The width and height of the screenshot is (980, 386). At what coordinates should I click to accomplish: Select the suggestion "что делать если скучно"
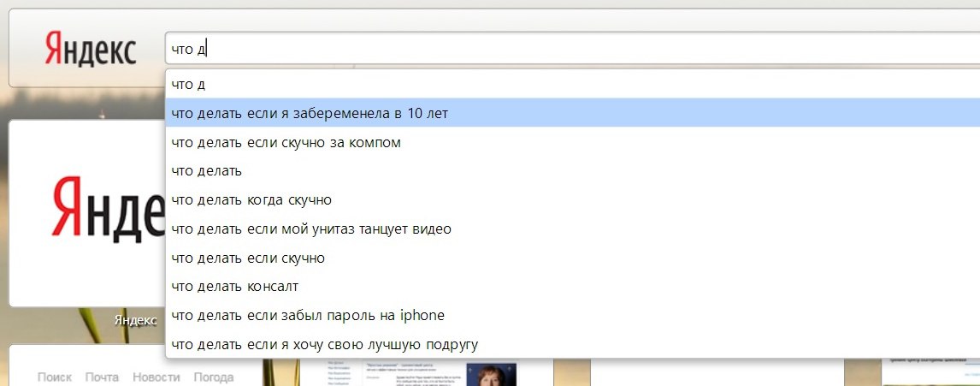(572, 257)
